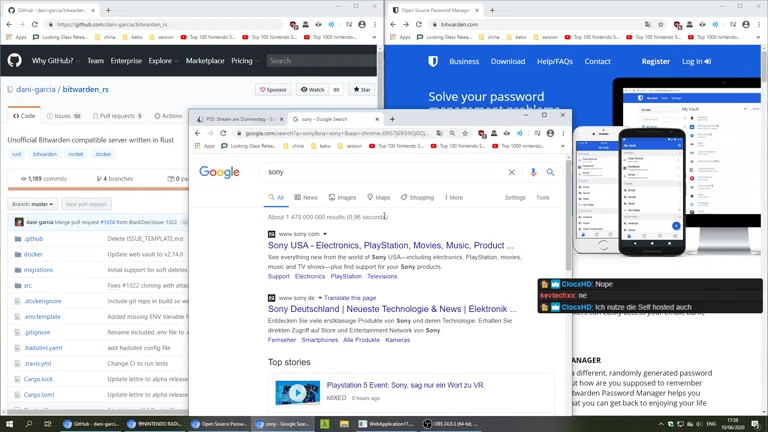Click Google voice search microphone
The width and height of the screenshot is (768, 432).
point(533,172)
